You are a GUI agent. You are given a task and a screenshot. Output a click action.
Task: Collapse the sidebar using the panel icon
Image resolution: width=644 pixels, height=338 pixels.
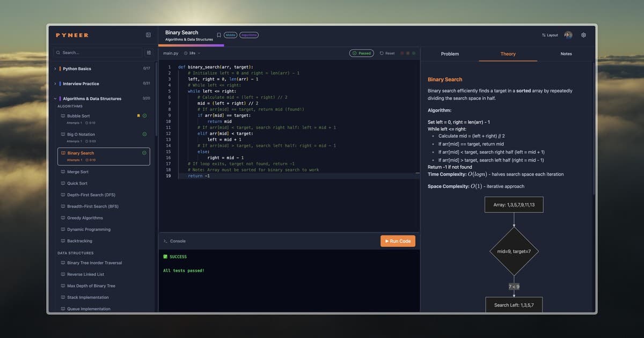click(x=148, y=34)
